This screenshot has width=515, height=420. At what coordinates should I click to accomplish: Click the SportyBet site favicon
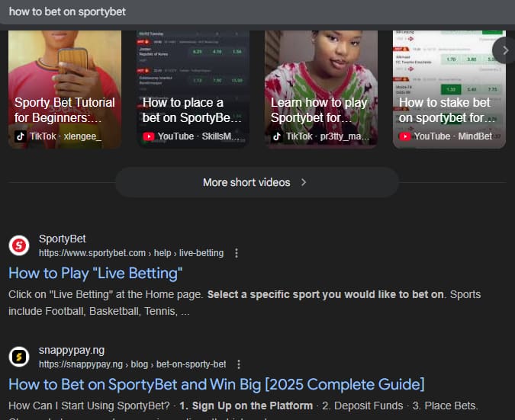(19, 245)
